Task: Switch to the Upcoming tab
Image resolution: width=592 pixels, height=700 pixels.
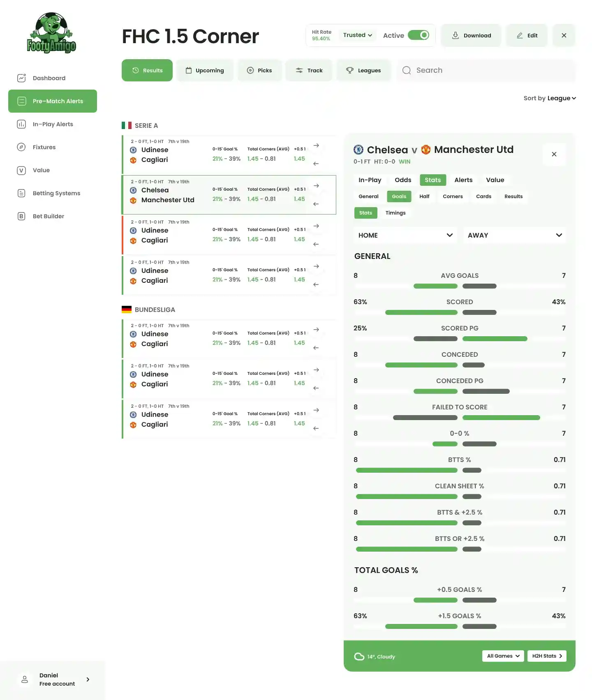Action: (x=205, y=70)
